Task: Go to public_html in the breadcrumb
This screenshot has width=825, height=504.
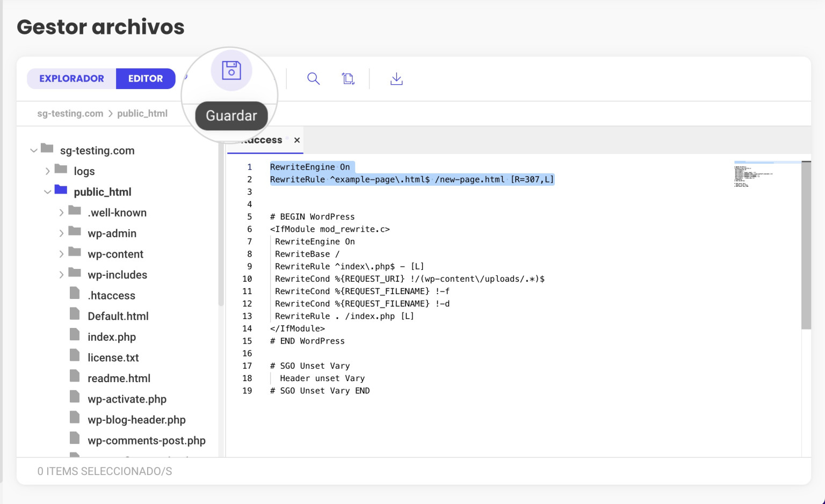Action: click(x=142, y=114)
